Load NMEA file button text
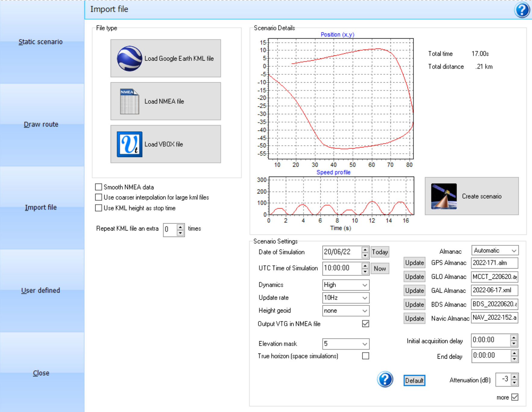The width and height of the screenshot is (532, 412). click(x=164, y=101)
